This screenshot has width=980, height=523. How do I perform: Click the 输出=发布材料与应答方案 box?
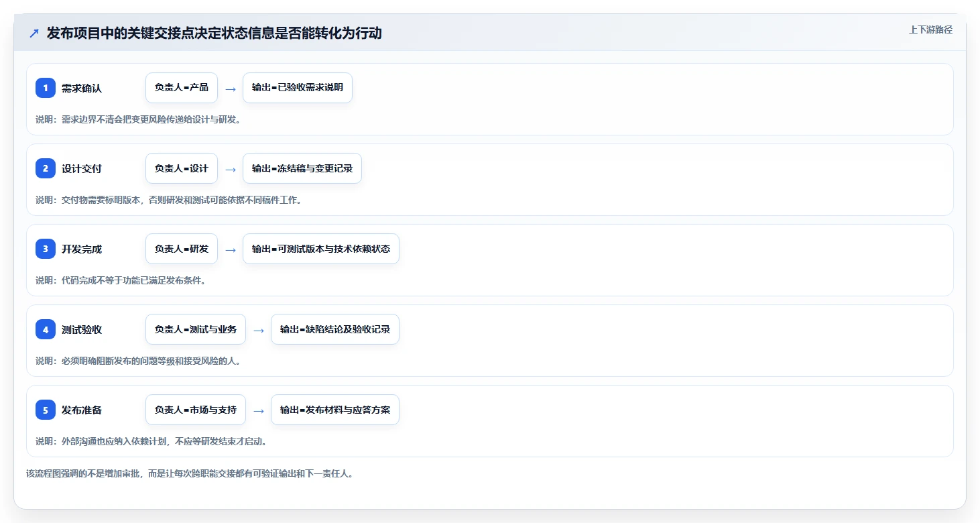pyautogui.click(x=335, y=410)
